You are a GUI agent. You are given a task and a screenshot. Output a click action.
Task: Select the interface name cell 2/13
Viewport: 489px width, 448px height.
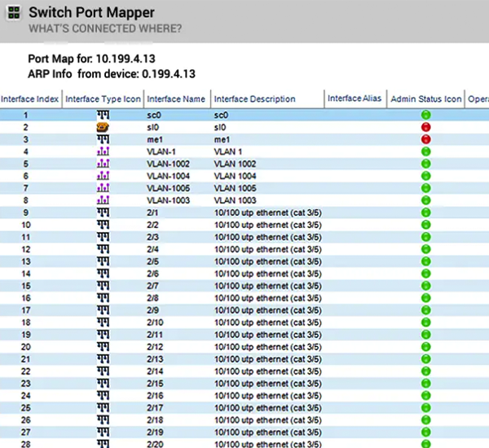155,359
